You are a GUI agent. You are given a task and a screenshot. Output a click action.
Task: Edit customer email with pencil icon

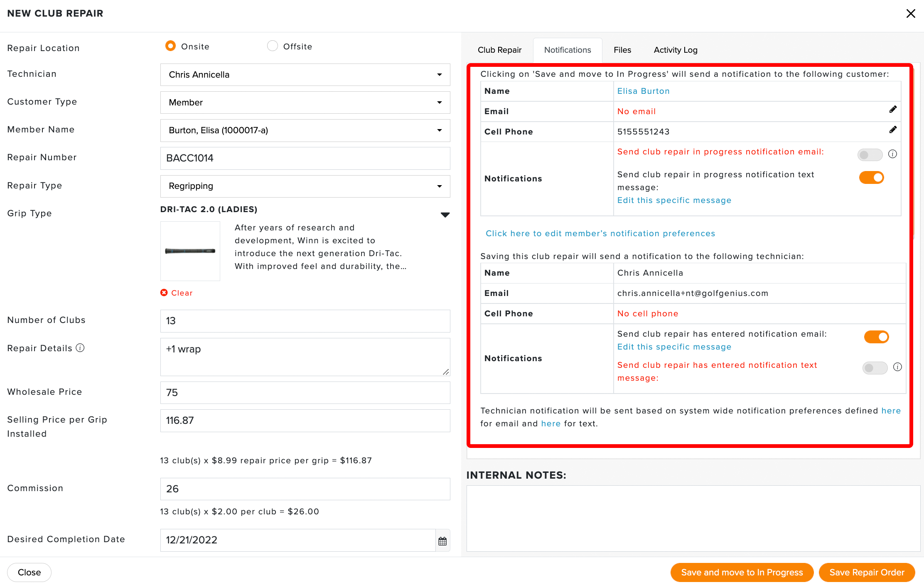point(893,110)
